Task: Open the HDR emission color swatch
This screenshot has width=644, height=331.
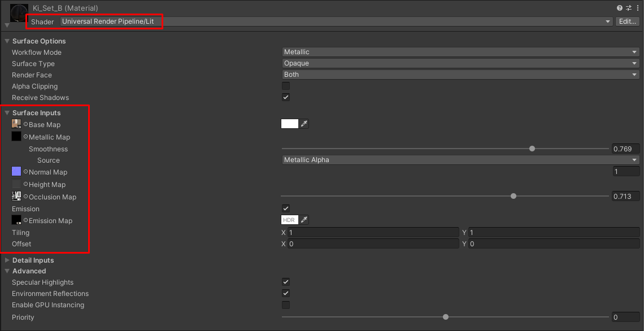Action: point(289,220)
